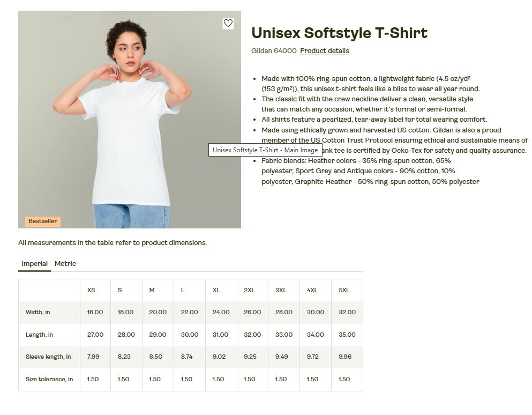Click the Sleeve length, in row label

click(x=48, y=357)
